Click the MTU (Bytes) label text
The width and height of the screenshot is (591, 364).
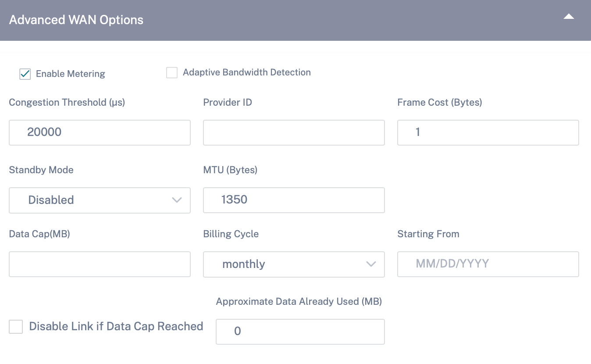[x=230, y=170]
